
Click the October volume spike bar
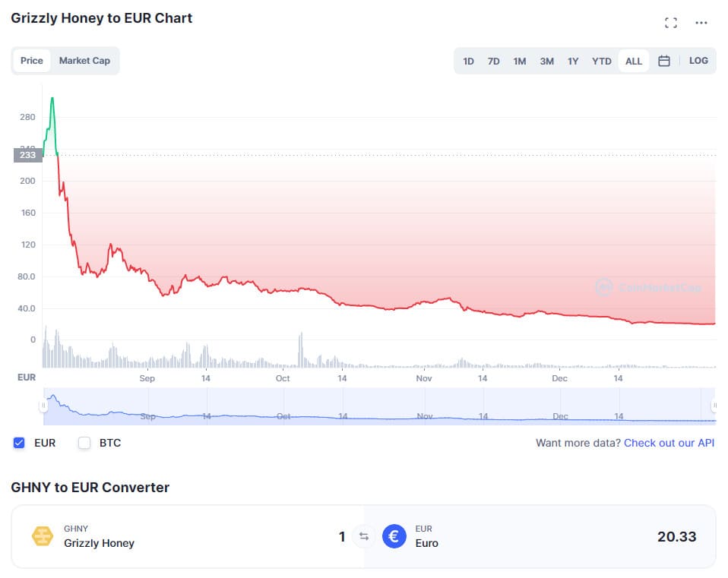click(x=301, y=350)
